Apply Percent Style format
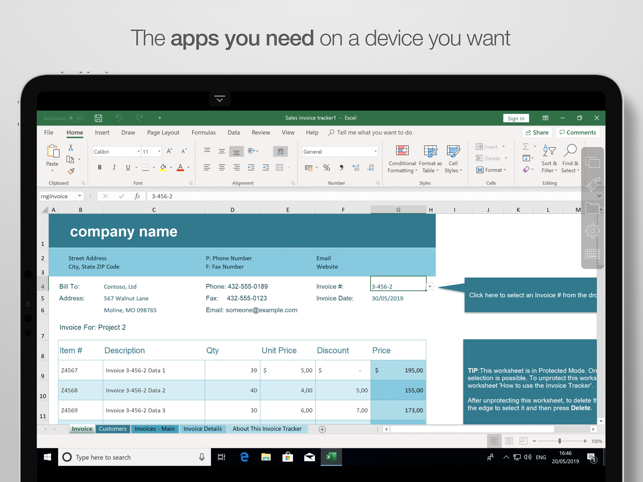The height and width of the screenshot is (482, 643). pos(326,167)
